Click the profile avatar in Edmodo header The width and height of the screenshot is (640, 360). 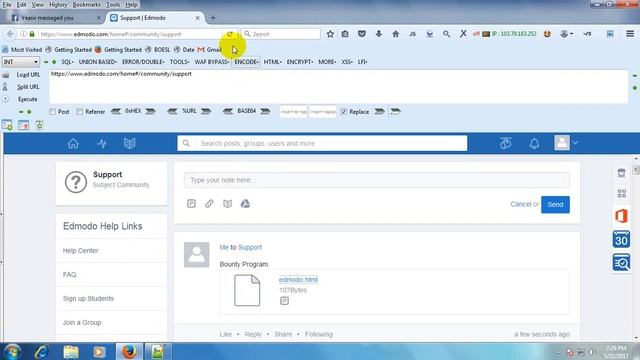[x=562, y=143]
